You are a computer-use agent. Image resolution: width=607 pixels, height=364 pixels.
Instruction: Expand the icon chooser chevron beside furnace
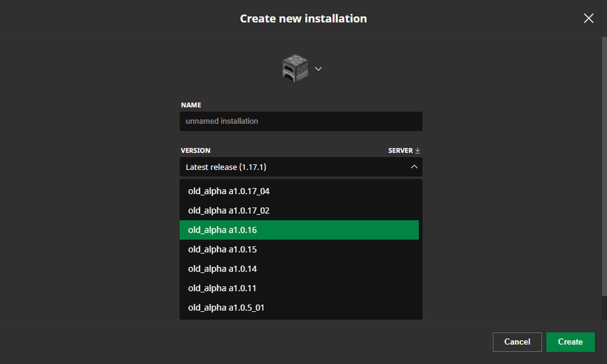pos(318,69)
